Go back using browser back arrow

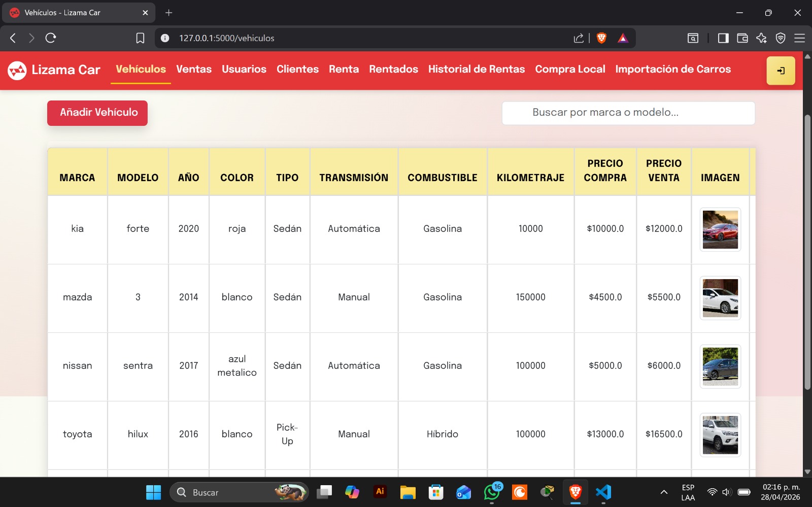13,38
